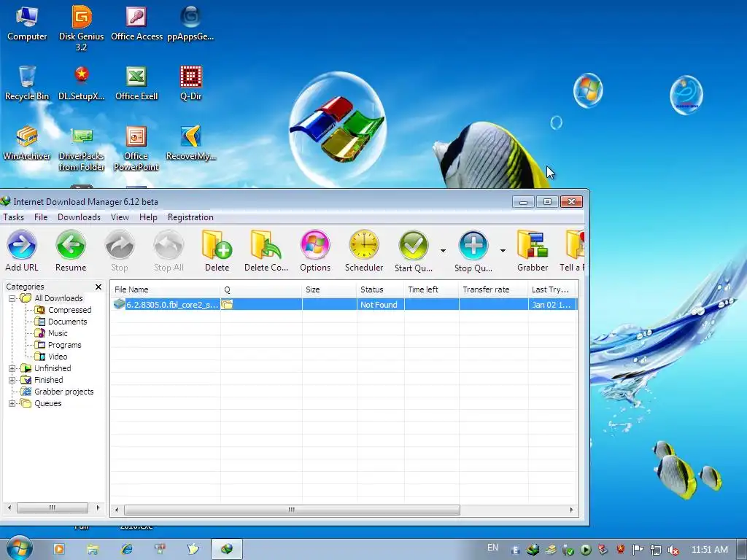Open Stop Queue dropdown arrow
The height and width of the screenshot is (560, 747).
(503, 251)
